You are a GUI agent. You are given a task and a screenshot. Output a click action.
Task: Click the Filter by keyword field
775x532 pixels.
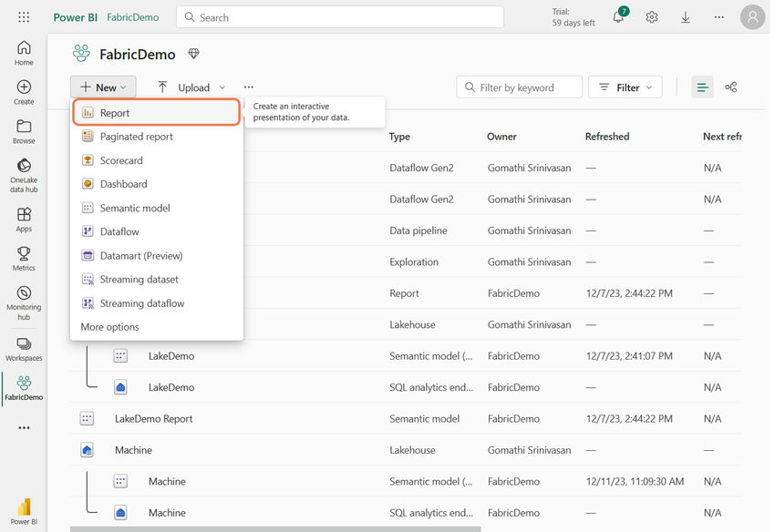tap(520, 87)
